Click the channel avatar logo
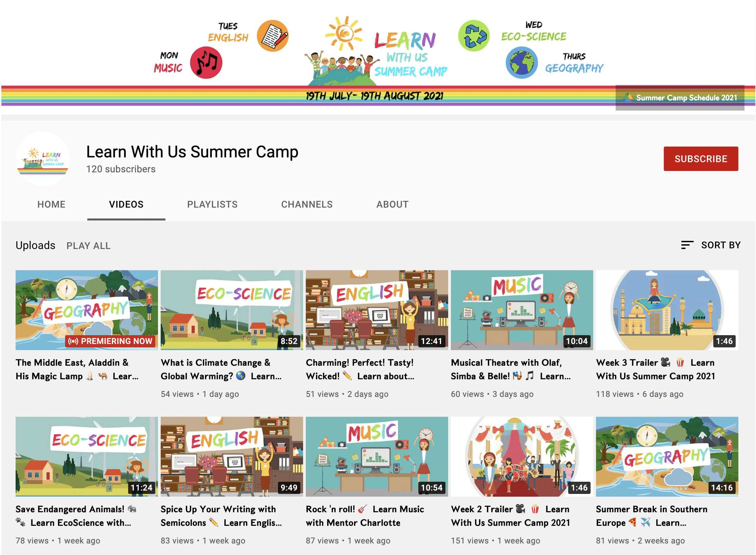This screenshot has width=756, height=555. pyautogui.click(x=43, y=159)
